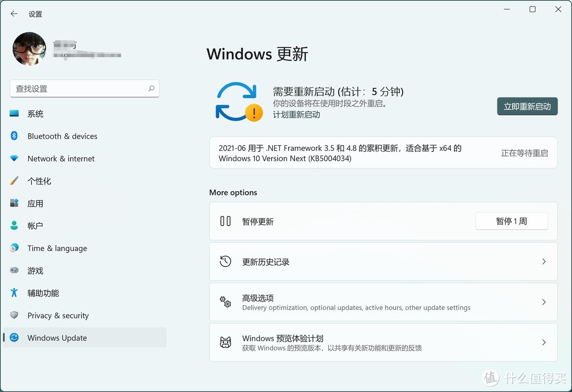The height and width of the screenshot is (392, 572).
Task: Click the 计划重新启动 link
Action: pyautogui.click(x=296, y=114)
